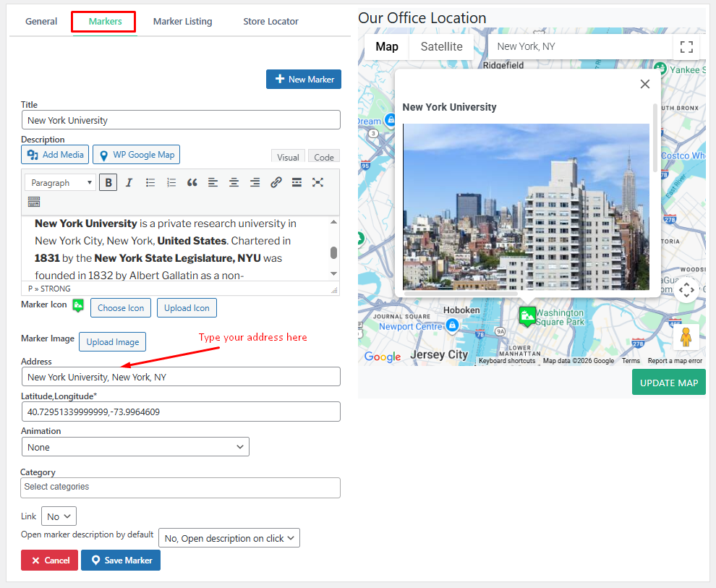Screen dimensions: 716x588
Task: Open the map Terms link
Action: point(631,361)
